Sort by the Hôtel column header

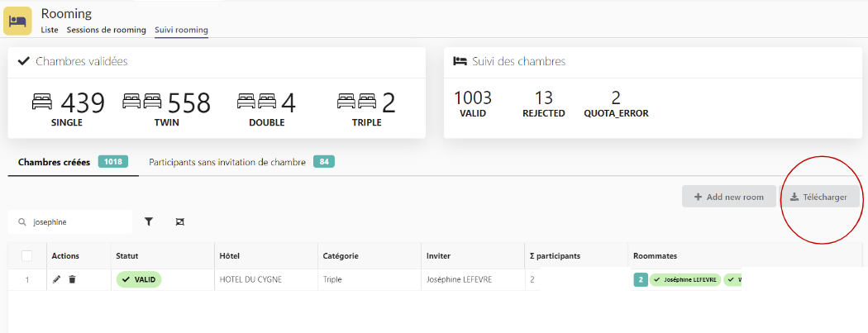229,256
